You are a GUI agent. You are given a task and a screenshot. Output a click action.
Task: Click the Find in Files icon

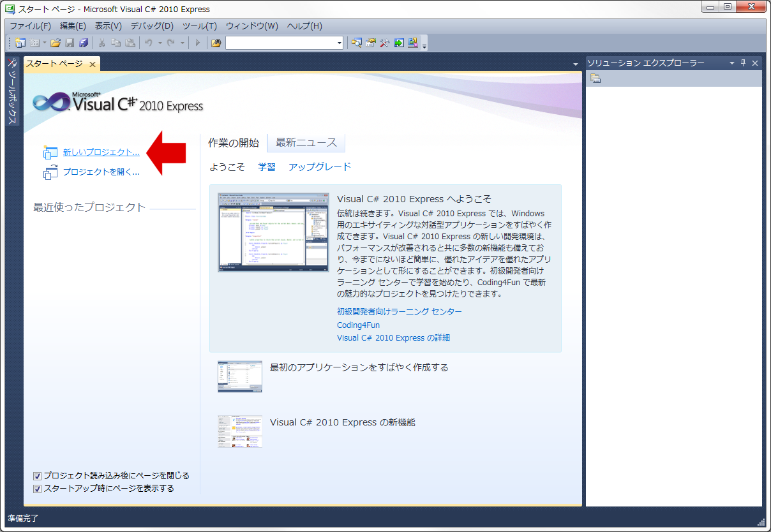click(x=216, y=43)
